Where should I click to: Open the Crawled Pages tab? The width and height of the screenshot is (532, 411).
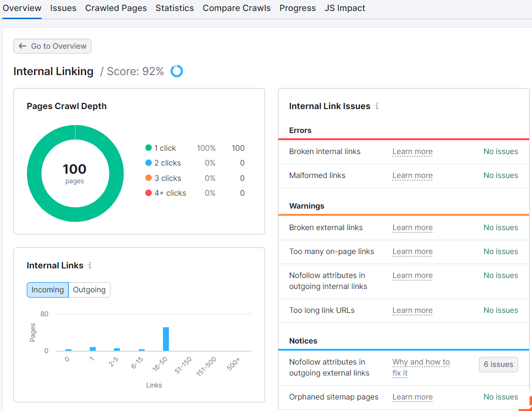click(x=116, y=8)
